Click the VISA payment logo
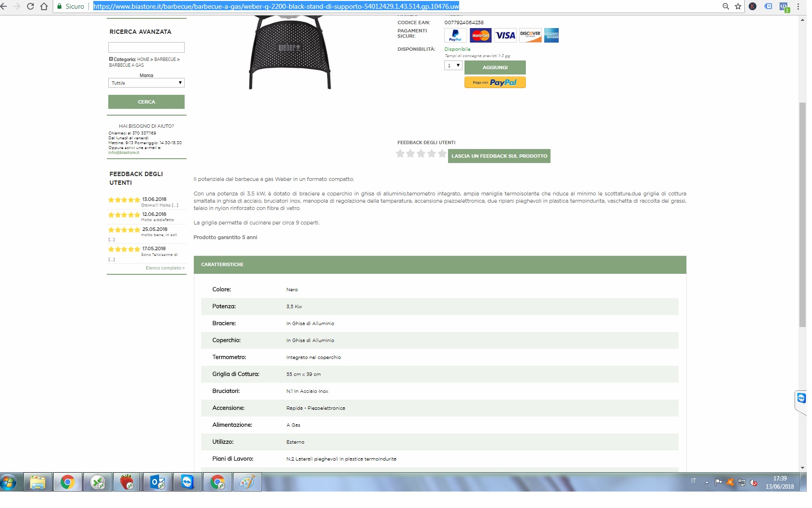The width and height of the screenshot is (812, 508). coord(506,35)
